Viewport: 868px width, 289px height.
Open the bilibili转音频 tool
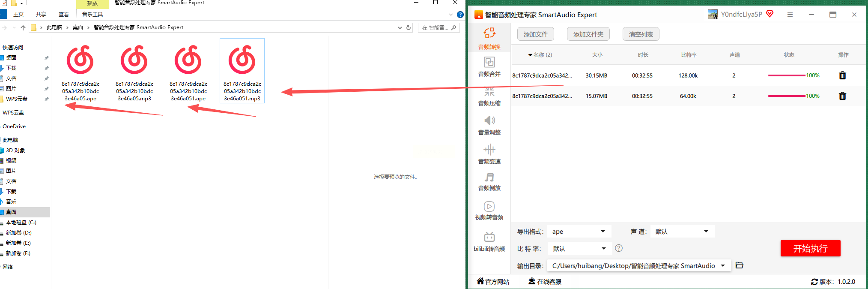[x=489, y=242]
